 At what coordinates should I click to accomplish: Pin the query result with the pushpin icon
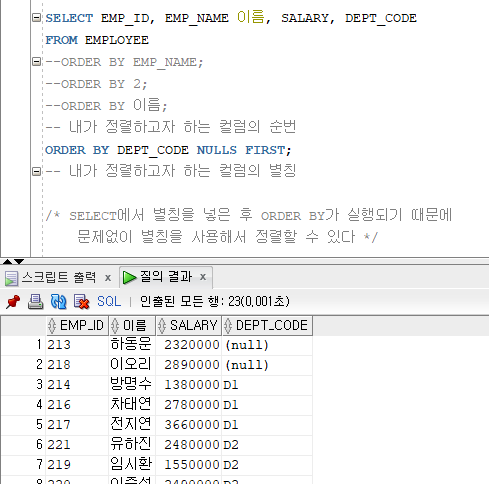click(13, 302)
